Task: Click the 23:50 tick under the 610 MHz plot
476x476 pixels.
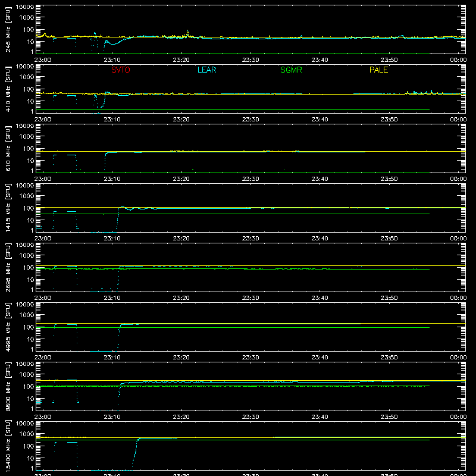Action: (x=389, y=179)
